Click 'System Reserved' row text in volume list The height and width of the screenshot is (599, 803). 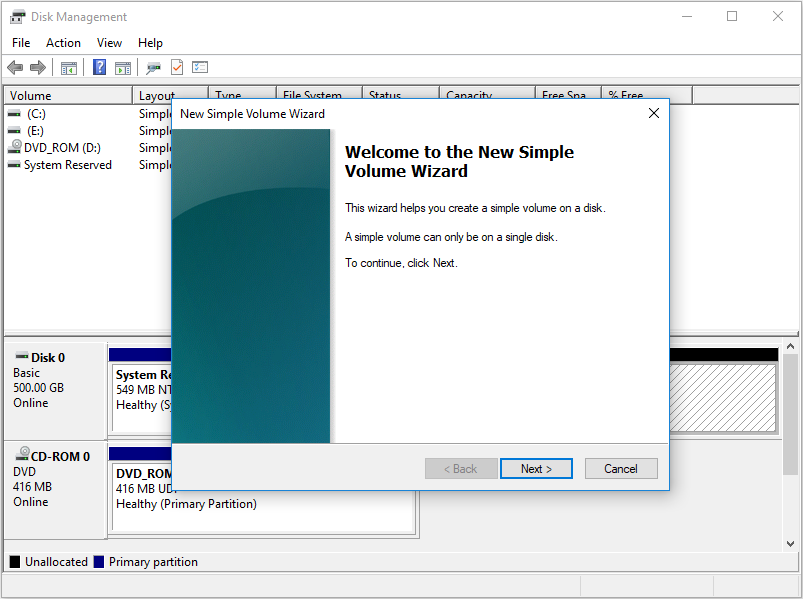click(68, 165)
